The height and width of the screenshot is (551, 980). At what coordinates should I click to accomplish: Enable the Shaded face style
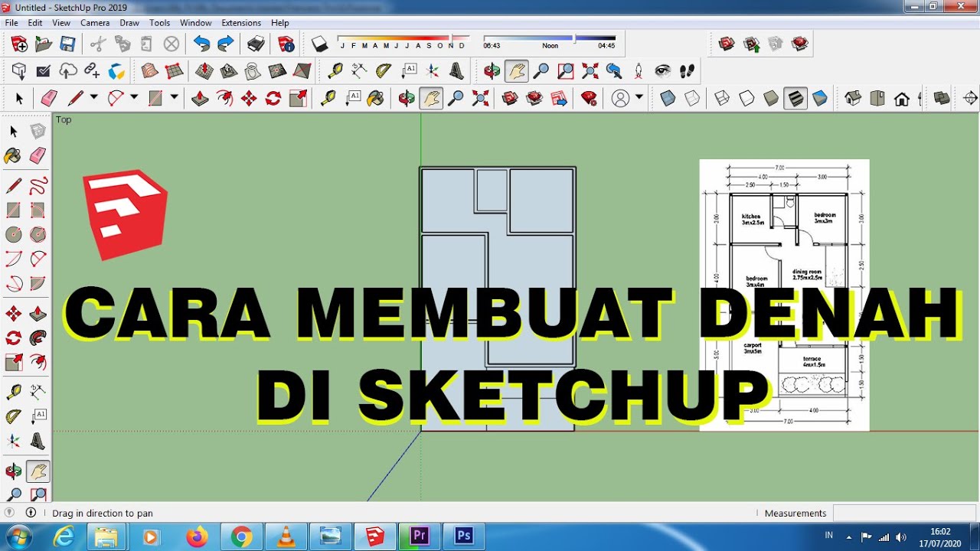771,98
